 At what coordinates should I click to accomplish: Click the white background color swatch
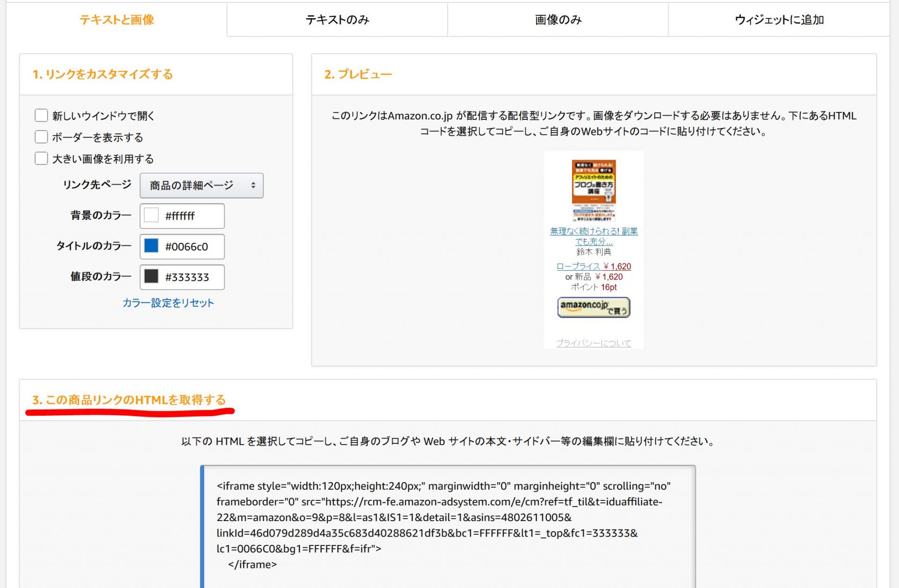[151, 215]
